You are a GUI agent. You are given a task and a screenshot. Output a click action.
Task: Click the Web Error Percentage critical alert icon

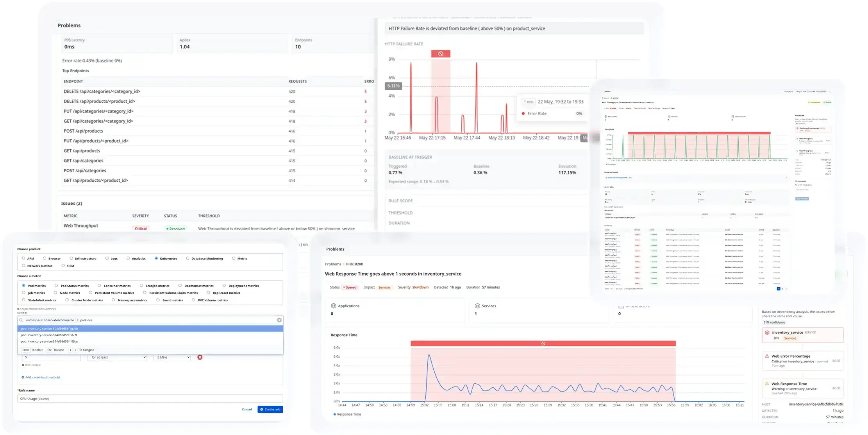(x=767, y=356)
